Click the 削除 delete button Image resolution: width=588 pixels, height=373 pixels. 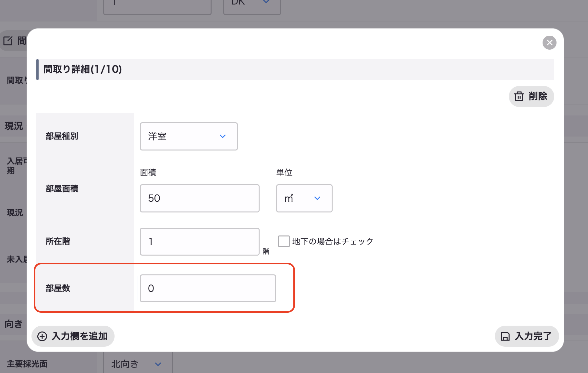click(x=531, y=96)
